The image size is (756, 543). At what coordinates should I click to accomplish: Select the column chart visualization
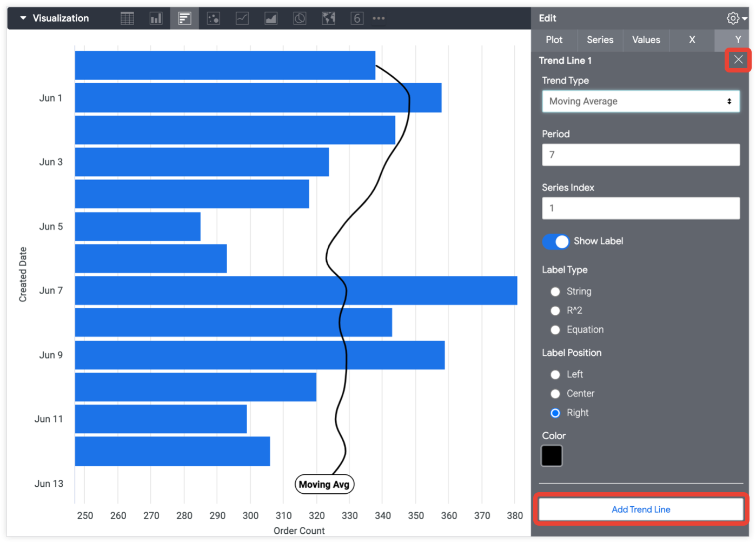pos(156,18)
